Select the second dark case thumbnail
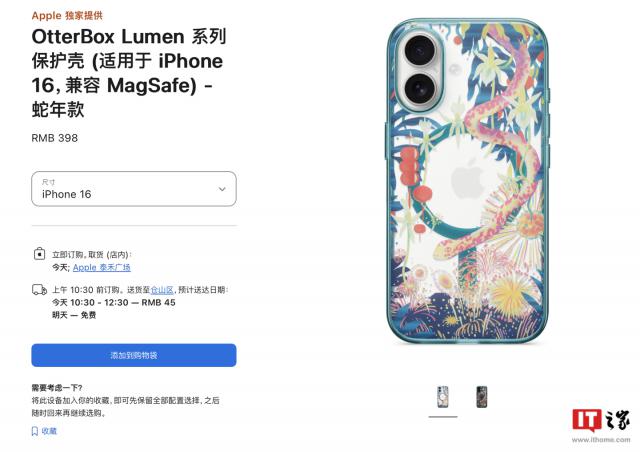Screen dimensions: 640x452 (482, 397)
